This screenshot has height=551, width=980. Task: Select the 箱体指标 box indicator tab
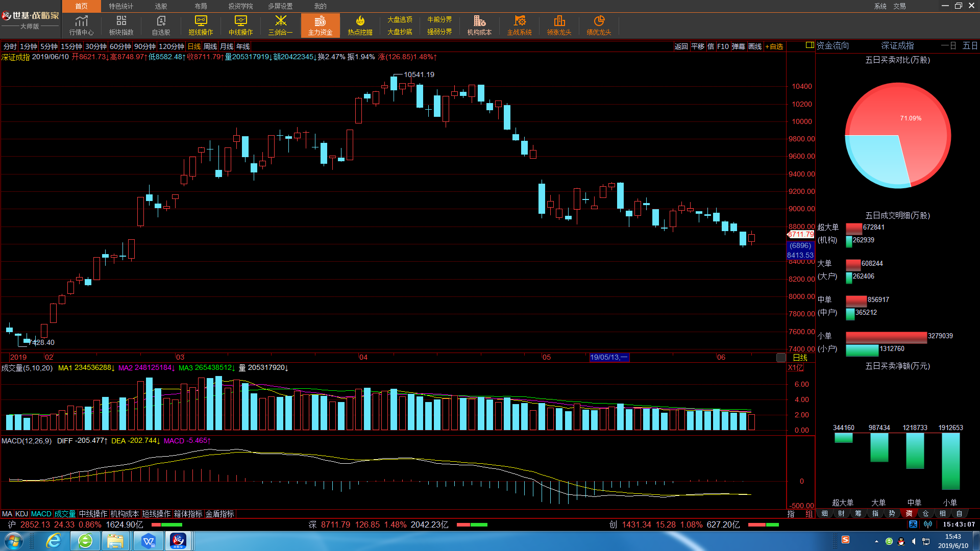pos(188,514)
